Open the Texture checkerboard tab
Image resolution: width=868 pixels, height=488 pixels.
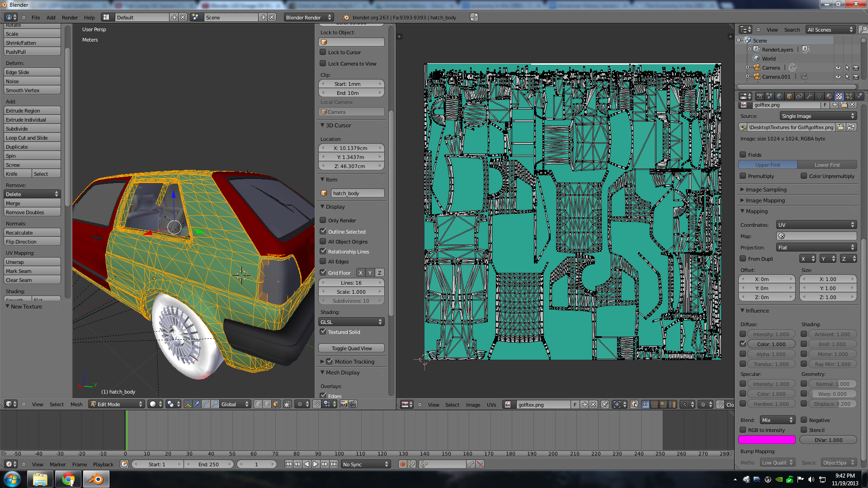839,96
